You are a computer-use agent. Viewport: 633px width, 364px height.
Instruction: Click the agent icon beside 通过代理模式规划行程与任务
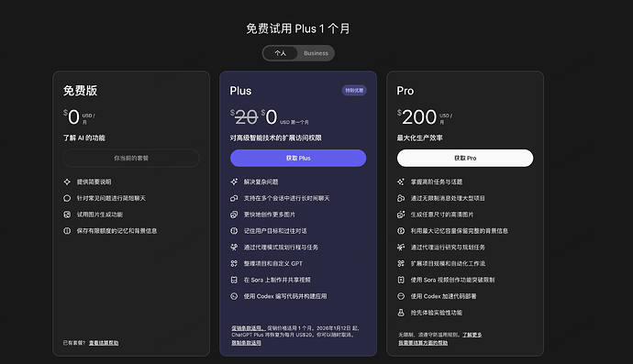coord(234,248)
